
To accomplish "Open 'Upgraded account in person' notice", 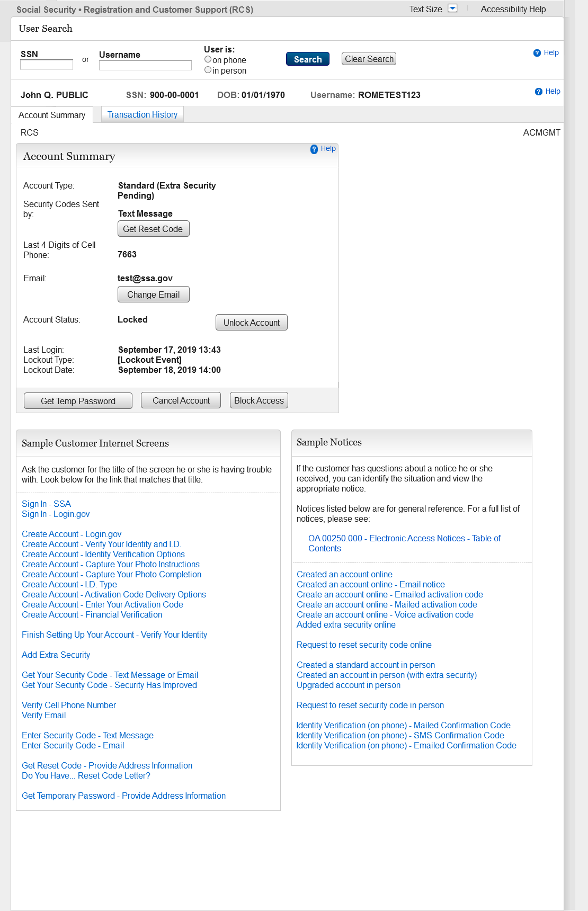I will click(x=349, y=685).
